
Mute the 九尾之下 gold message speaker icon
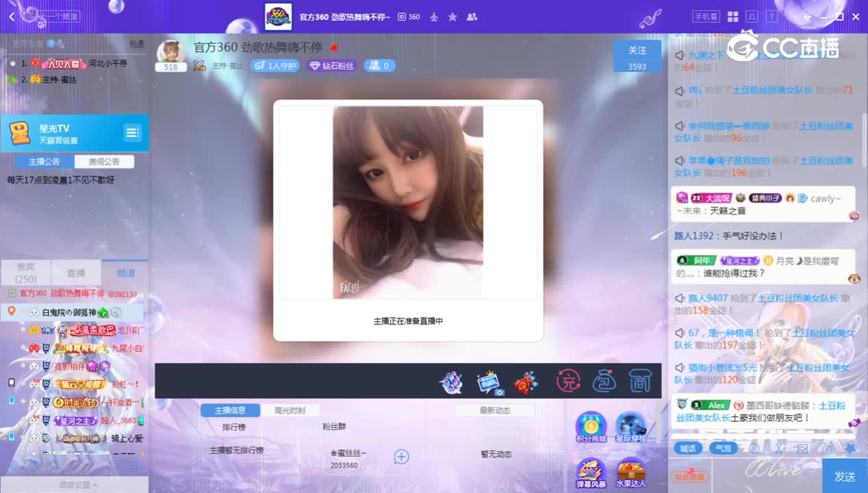coord(679,55)
